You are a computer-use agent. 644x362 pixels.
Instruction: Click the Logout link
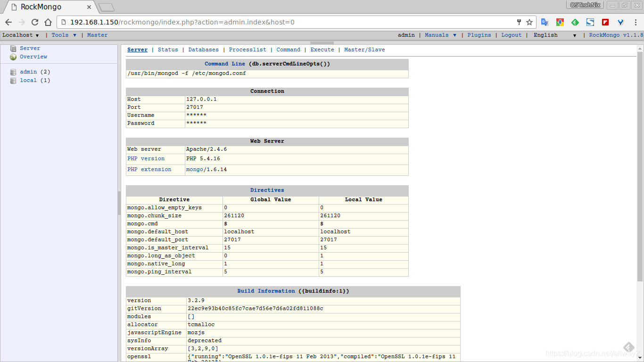tap(511, 34)
